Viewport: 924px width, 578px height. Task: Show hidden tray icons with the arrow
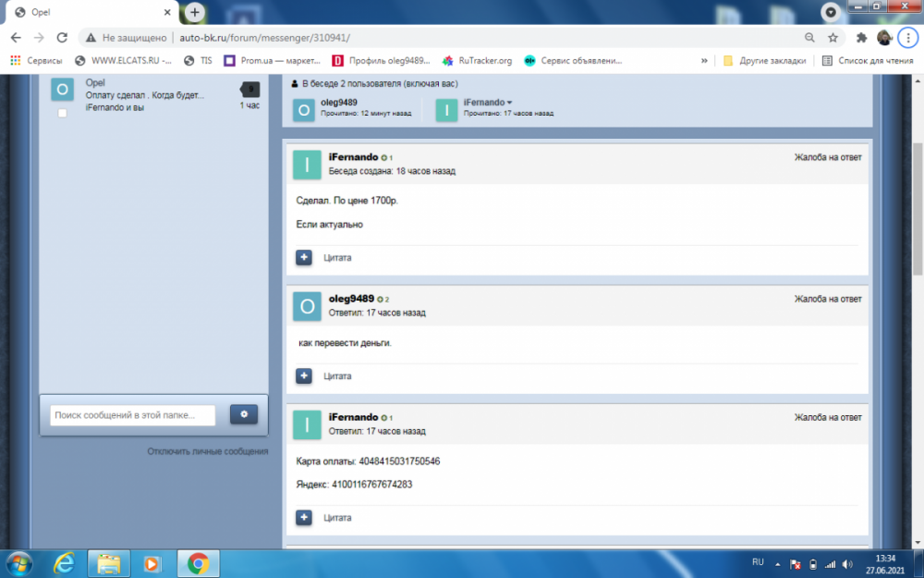778,564
